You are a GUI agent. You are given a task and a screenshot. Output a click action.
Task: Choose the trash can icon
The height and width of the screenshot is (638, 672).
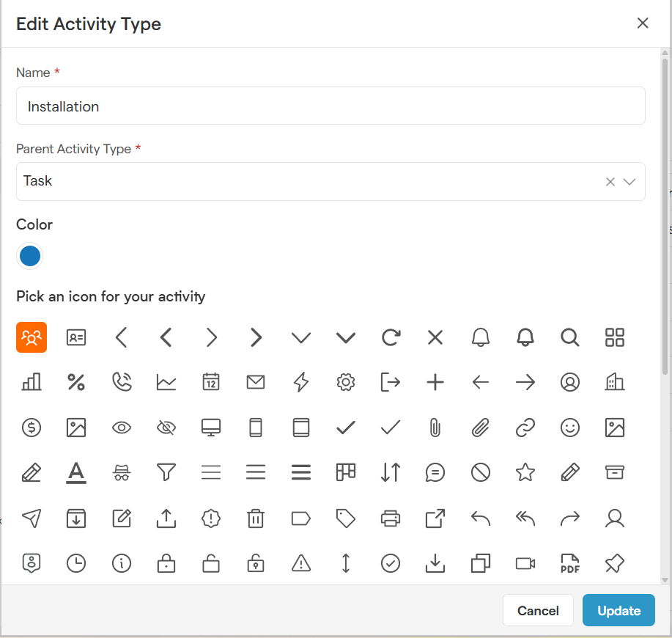coord(256,518)
